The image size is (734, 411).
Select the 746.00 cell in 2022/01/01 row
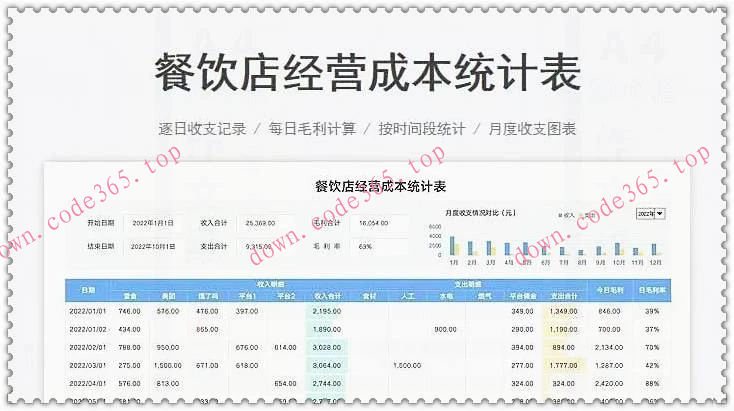(129, 311)
